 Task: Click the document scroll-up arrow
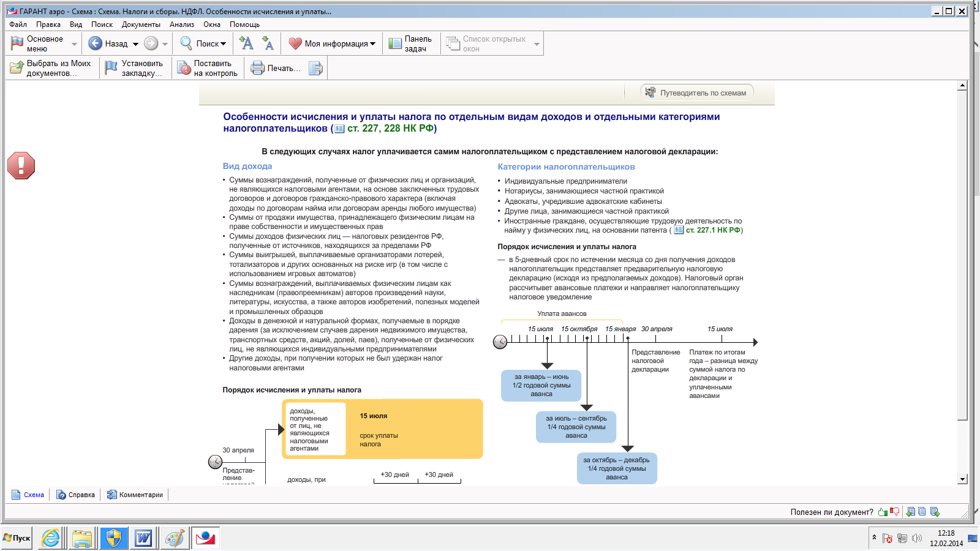(x=963, y=86)
